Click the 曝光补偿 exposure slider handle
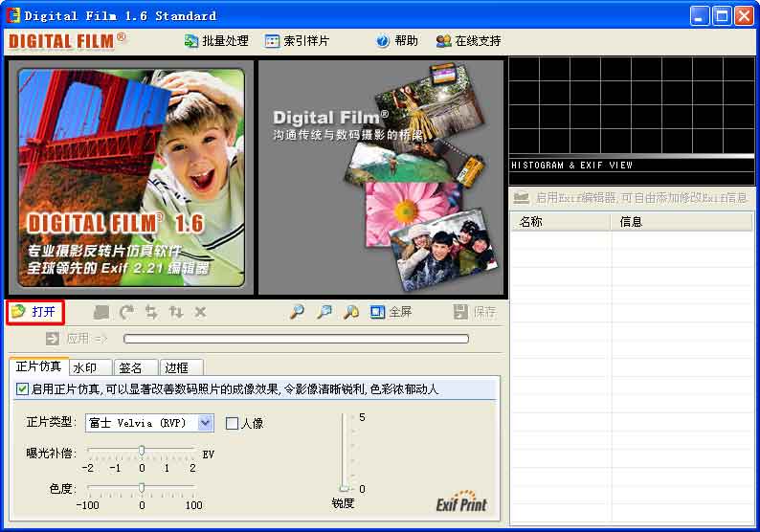760x532 pixels. [142, 451]
